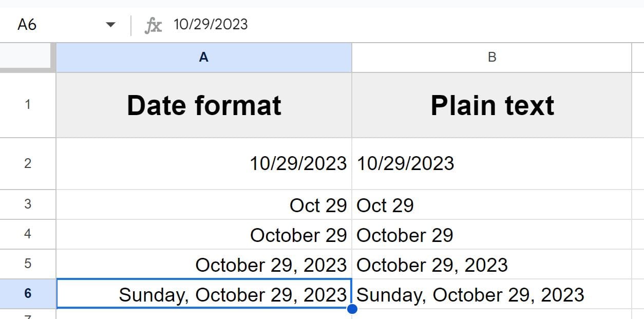Select the Plain text header cell

[492, 104]
